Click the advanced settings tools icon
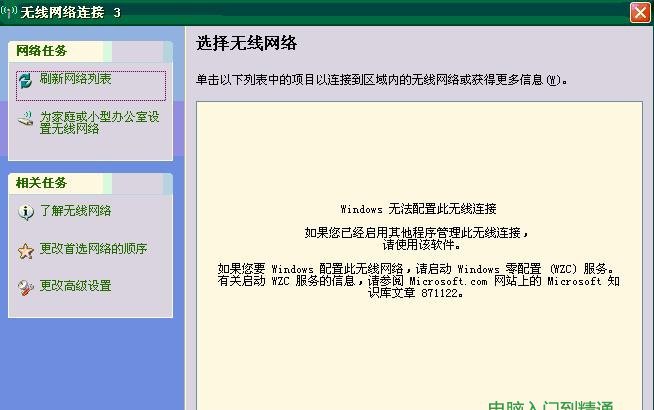Screen dimensions: 654x410 tap(25, 288)
